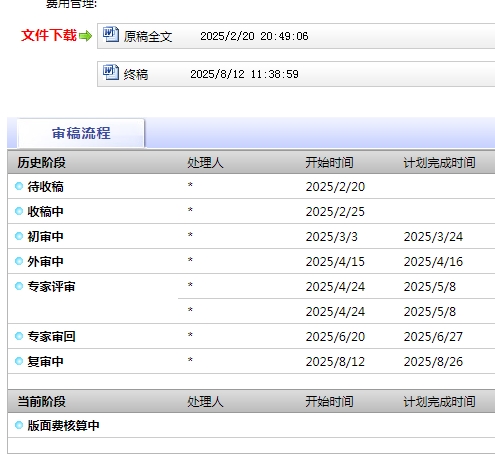Click the blue bullet beside 复审中
The image size is (495, 455).
pyautogui.click(x=19, y=361)
